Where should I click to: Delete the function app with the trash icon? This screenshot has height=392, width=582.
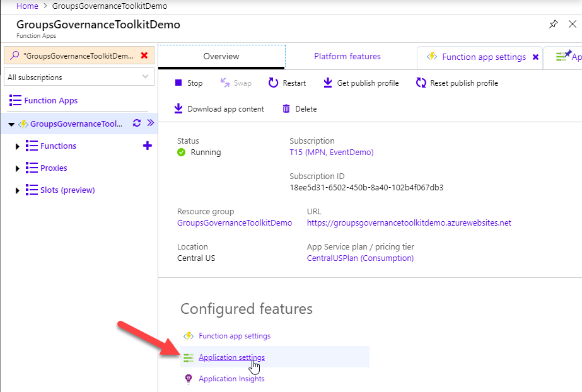(286, 109)
